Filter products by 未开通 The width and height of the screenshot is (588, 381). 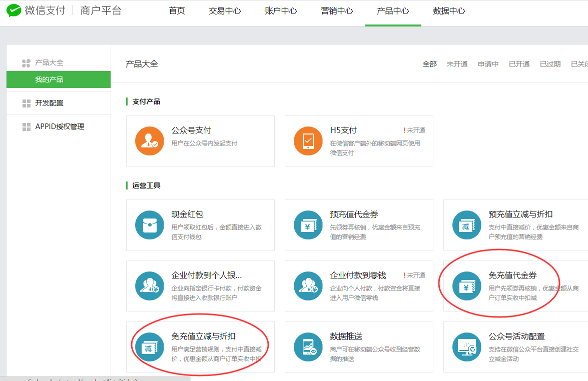click(x=457, y=64)
